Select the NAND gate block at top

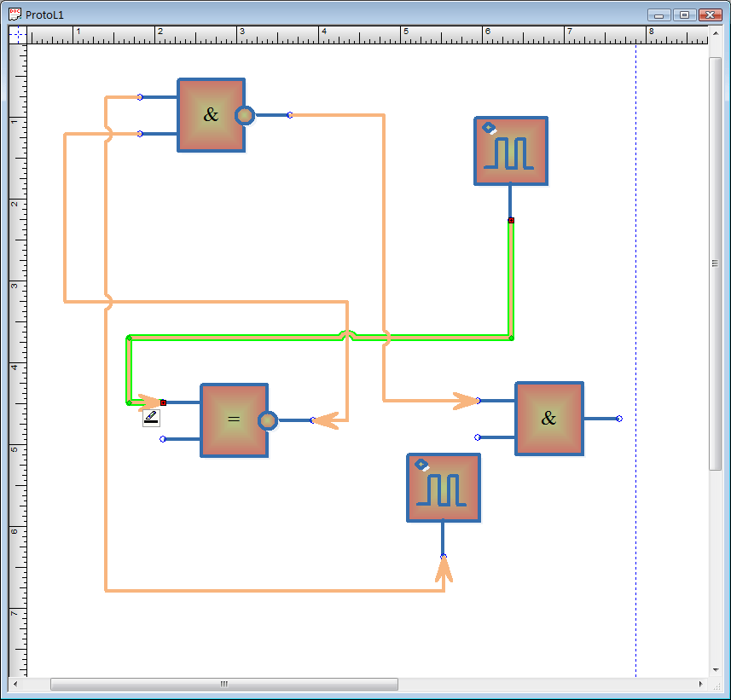[x=211, y=115]
